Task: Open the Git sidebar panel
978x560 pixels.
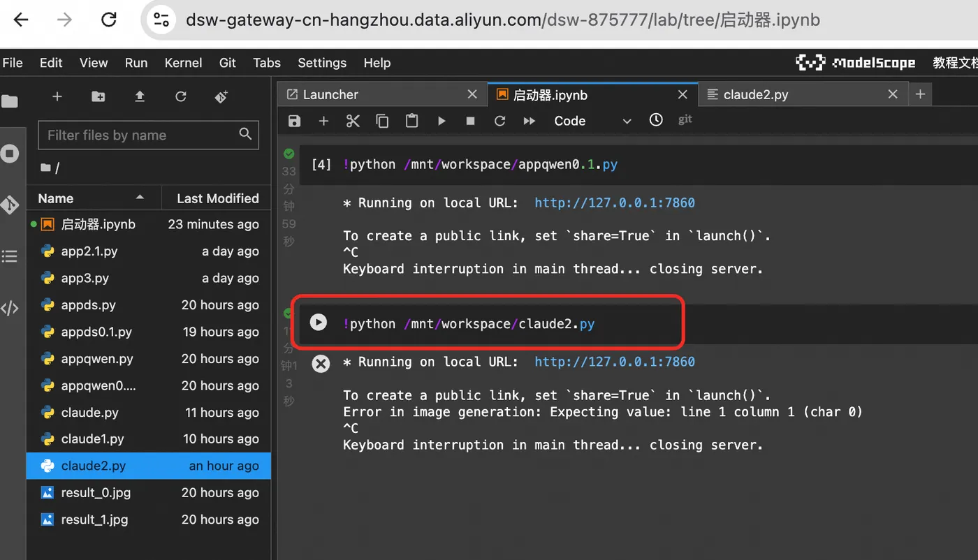Action: tap(10, 205)
